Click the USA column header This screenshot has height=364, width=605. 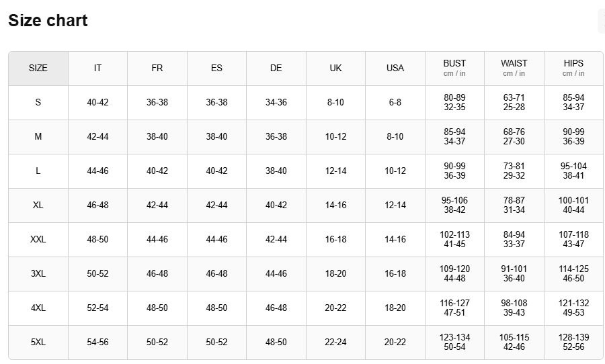click(x=395, y=69)
